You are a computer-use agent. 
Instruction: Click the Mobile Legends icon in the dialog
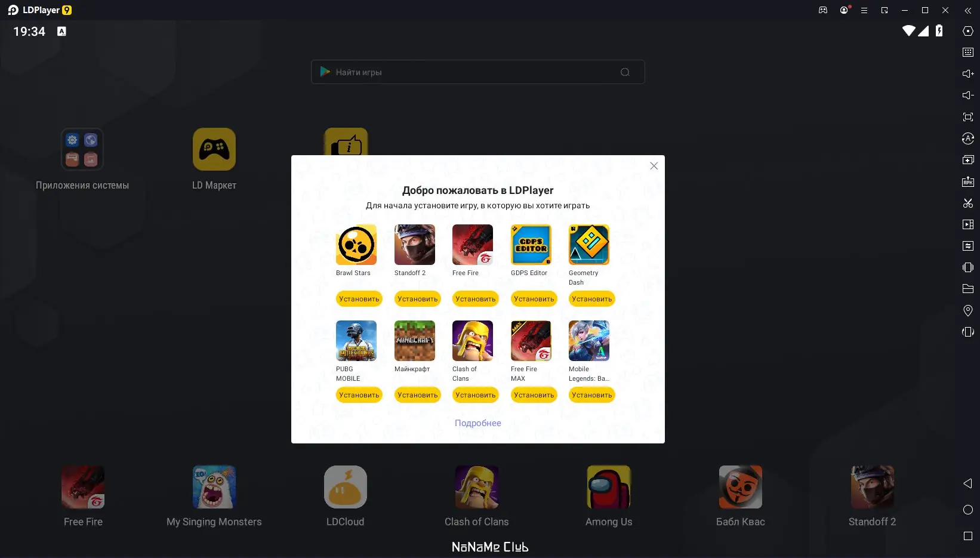click(589, 341)
